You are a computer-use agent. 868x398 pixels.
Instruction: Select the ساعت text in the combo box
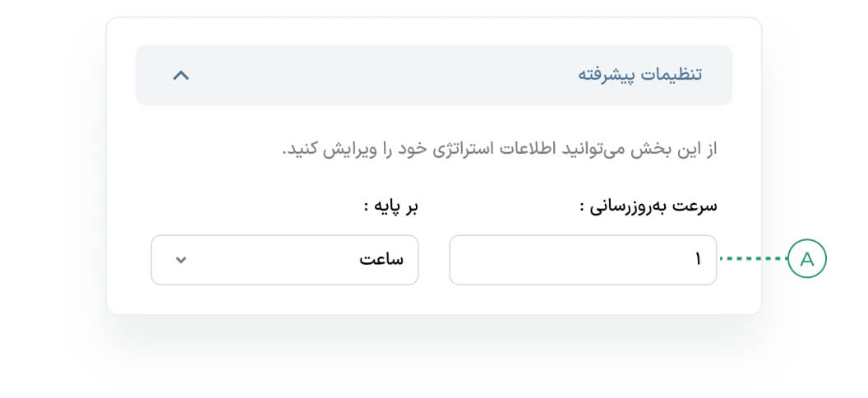coord(381,260)
